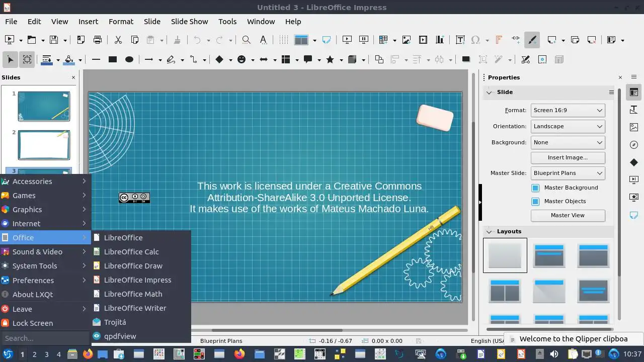Click the Export as PDF icon

click(x=81, y=40)
